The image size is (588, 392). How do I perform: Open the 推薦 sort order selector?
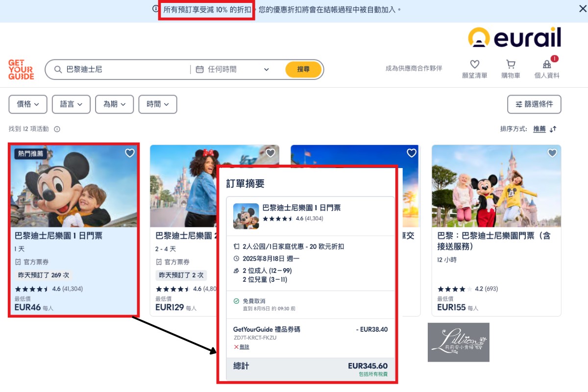tap(539, 129)
